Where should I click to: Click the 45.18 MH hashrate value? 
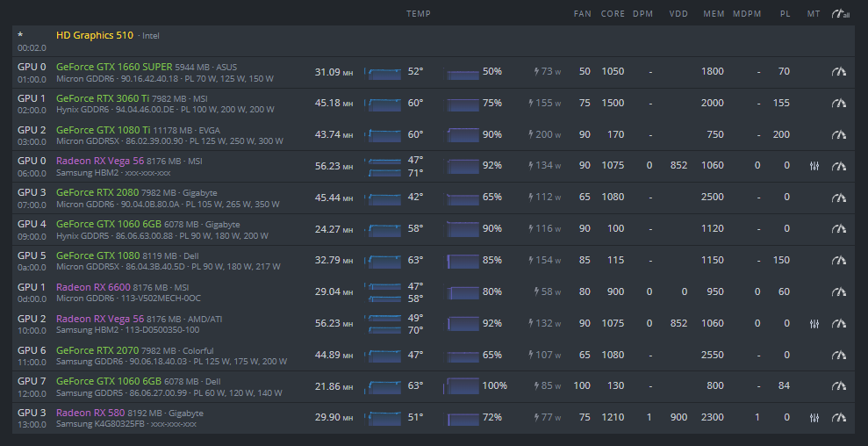[334, 104]
